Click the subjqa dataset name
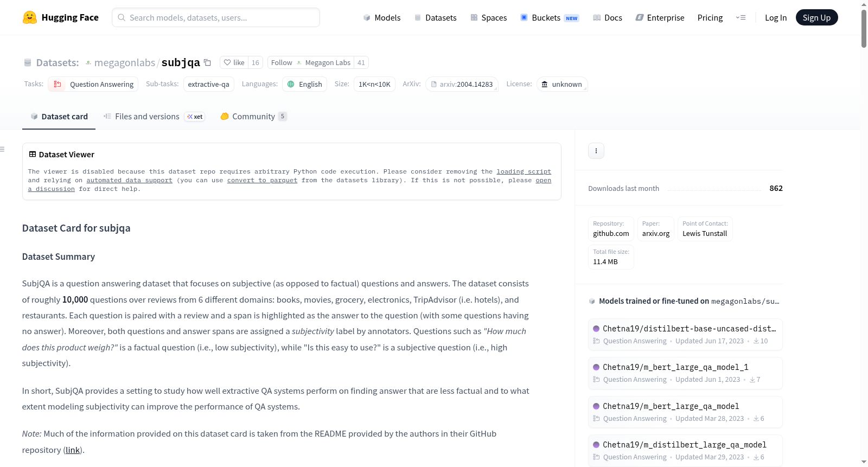This screenshot has height=467, width=868. 181,62
